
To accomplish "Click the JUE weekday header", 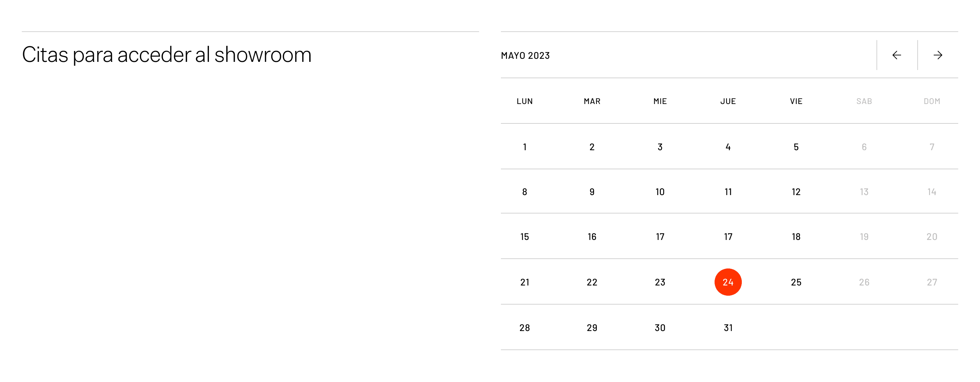I will 728,101.
